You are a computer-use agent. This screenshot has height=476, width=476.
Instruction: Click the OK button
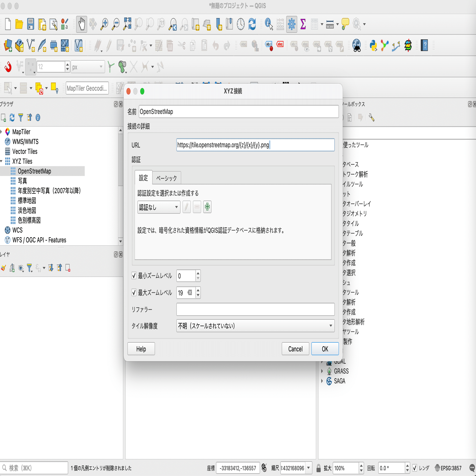coord(325,349)
